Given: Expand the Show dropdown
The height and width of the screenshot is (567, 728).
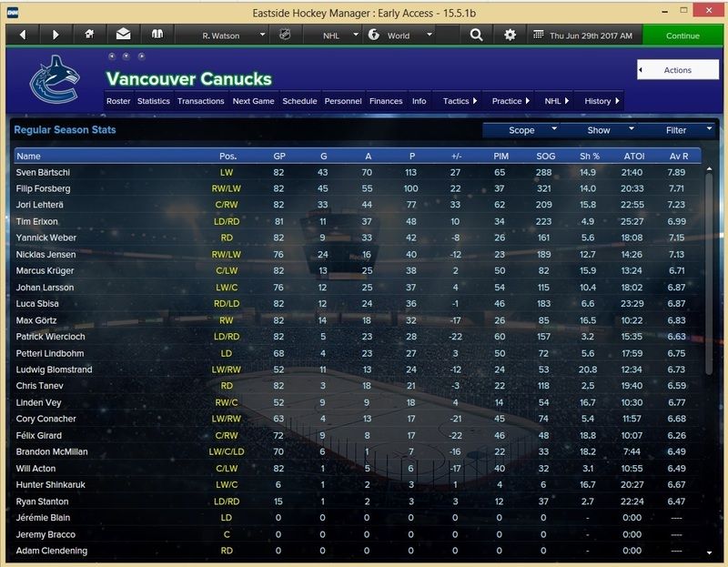Looking at the screenshot, I should click(599, 130).
